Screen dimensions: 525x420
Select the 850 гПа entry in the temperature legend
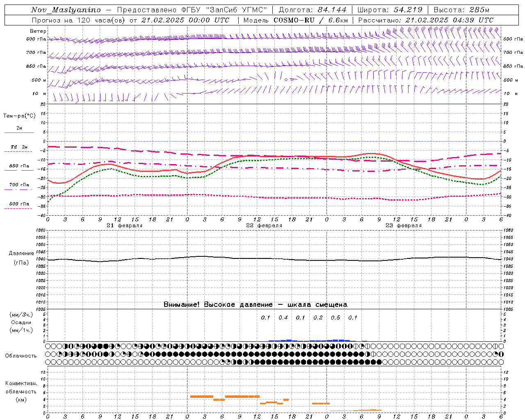point(19,166)
